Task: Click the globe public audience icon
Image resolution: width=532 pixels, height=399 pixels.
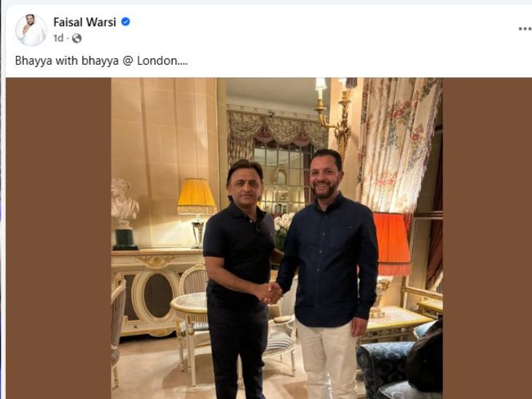Action: coord(77,38)
